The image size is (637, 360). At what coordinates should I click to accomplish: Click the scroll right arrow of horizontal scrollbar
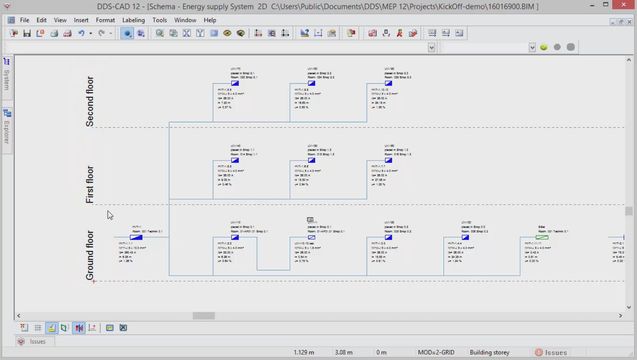click(620, 316)
